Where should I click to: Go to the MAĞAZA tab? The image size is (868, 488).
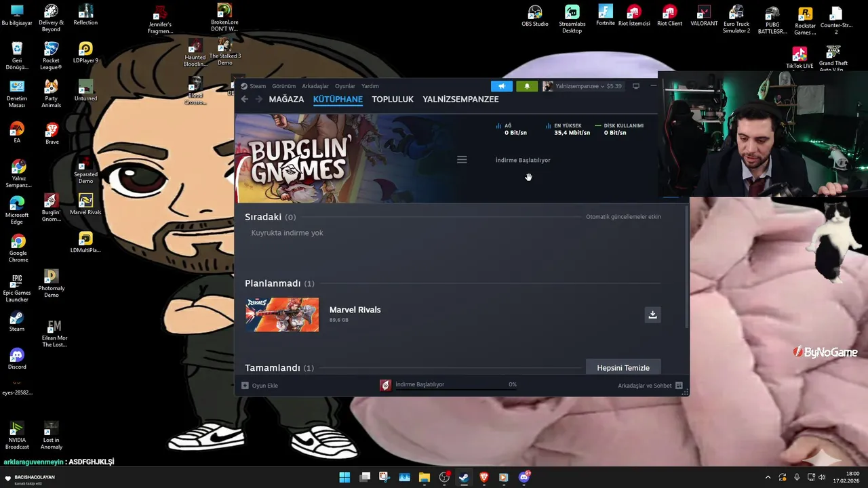(x=286, y=99)
